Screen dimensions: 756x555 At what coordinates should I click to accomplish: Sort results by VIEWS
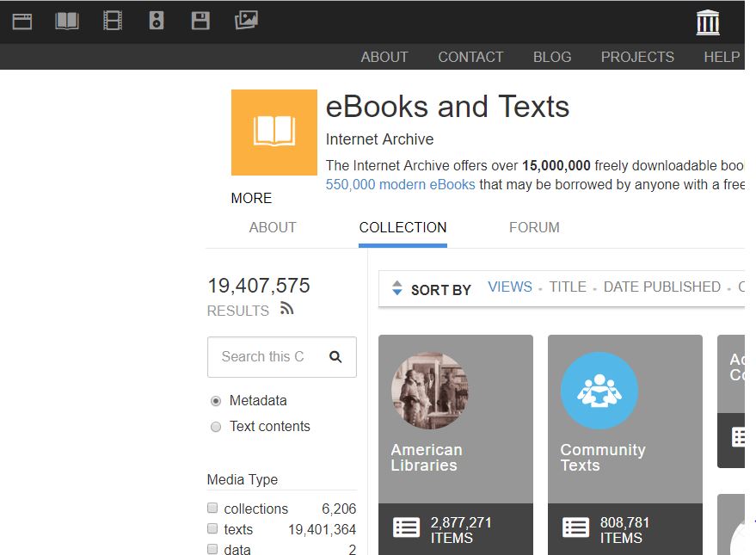click(510, 287)
